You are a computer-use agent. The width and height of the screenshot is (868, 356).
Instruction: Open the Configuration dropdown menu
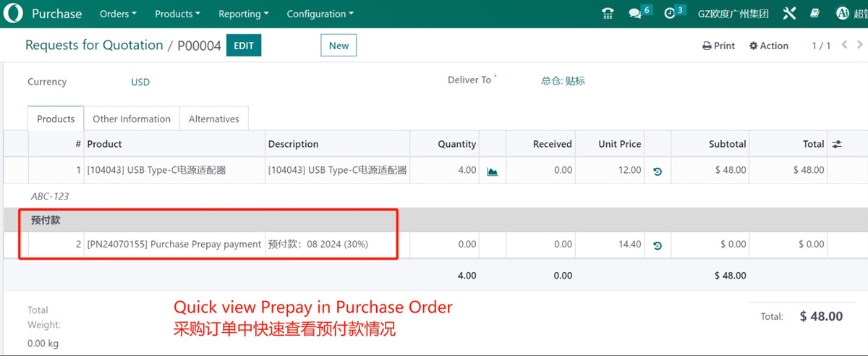(320, 14)
